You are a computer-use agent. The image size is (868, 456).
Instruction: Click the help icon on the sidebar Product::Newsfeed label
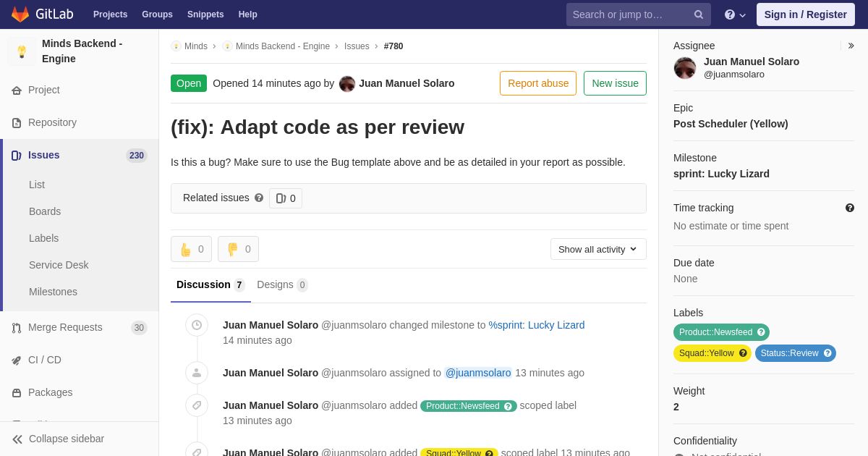(x=761, y=332)
